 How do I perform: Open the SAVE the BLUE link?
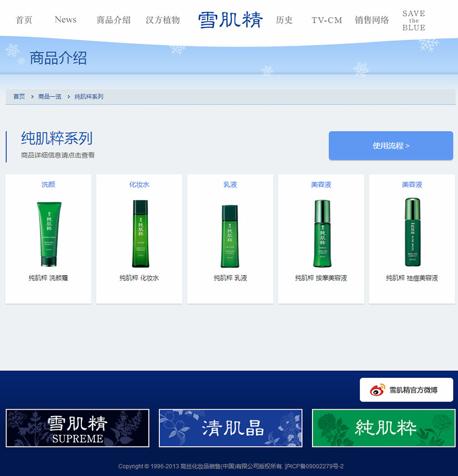[x=414, y=20]
